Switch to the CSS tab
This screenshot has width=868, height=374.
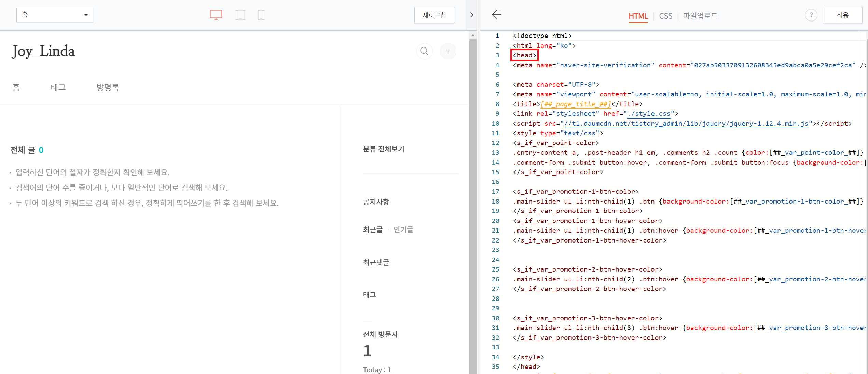tap(665, 16)
